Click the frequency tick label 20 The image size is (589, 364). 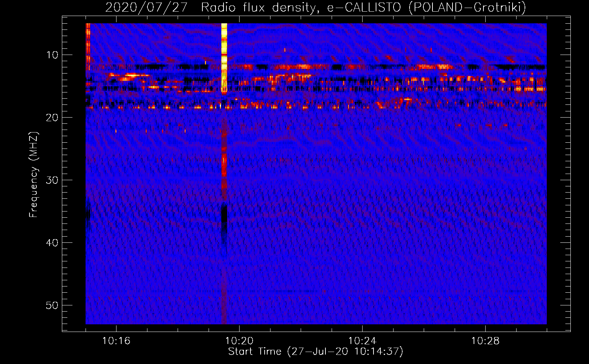[52, 118]
